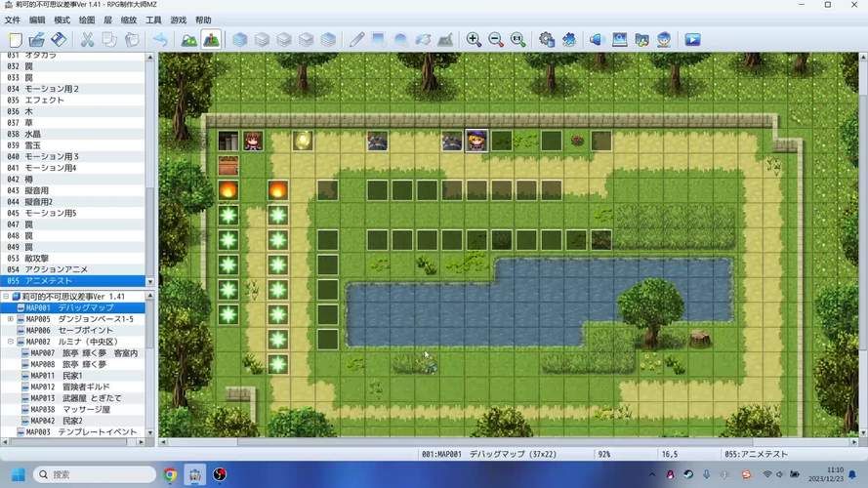Select list entry 038 水晶
The height and width of the screenshot is (488, 868).
tap(72, 134)
